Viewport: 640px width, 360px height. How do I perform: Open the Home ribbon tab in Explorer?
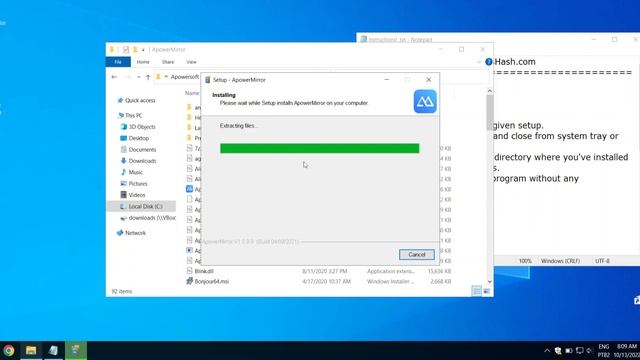coord(143,62)
